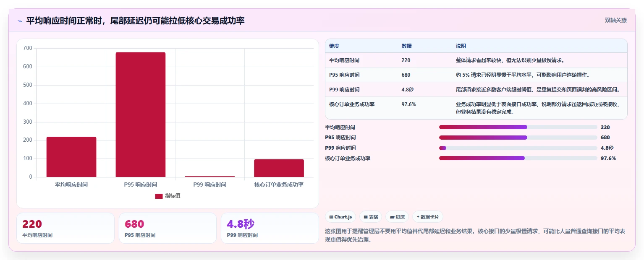Click the P95 响应时间 label in the progress list
Screen dimensions: 644x260
tap(340, 137)
